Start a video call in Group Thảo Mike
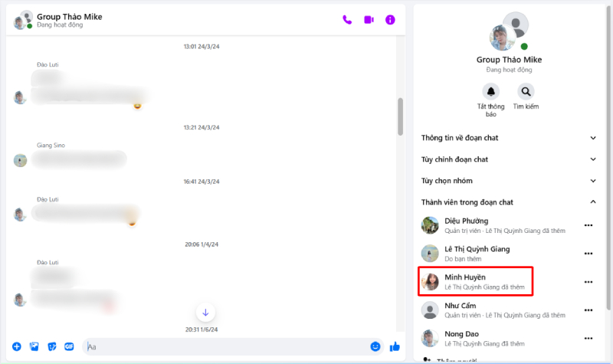The height and width of the screenshot is (364, 613). (x=369, y=20)
